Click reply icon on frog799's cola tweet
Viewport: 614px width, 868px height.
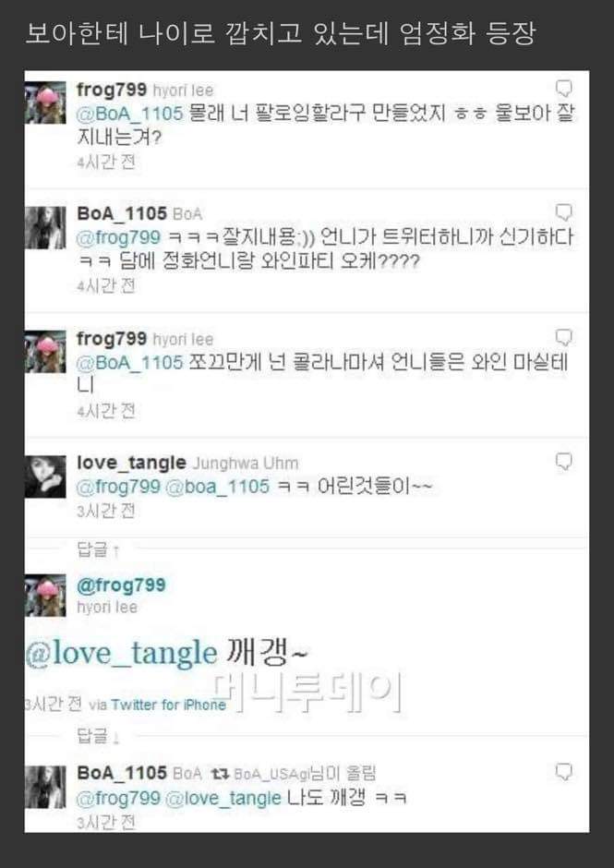563,338
